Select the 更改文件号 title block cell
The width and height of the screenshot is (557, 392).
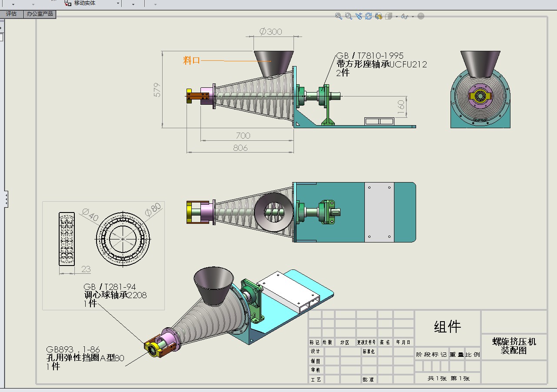pos(367,342)
